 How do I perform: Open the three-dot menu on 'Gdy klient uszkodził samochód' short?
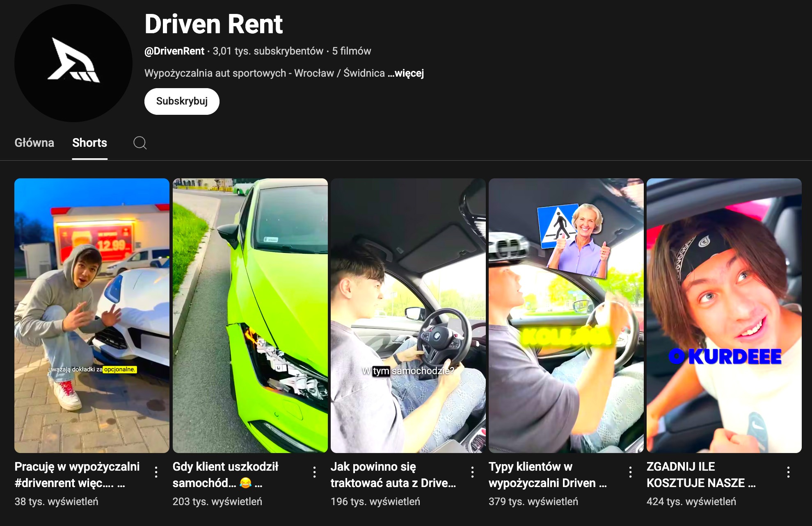pyautogui.click(x=315, y=473)
